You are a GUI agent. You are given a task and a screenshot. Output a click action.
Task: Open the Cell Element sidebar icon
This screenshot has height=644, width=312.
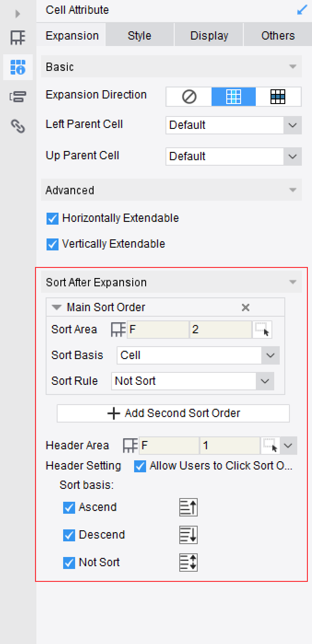tap(18, 38)
